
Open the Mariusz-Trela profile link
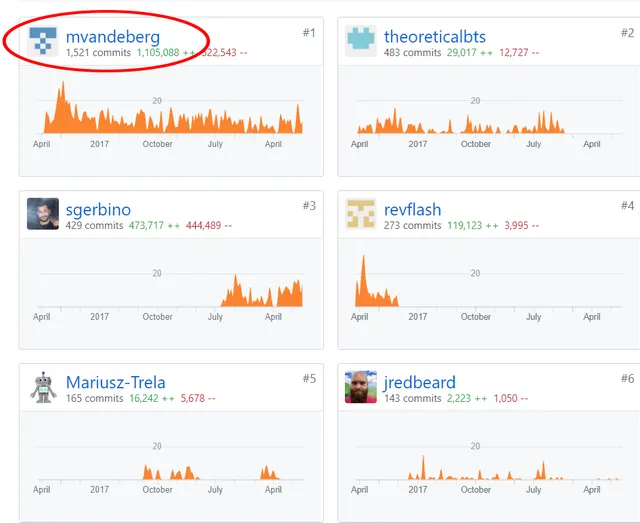(116, 383)
